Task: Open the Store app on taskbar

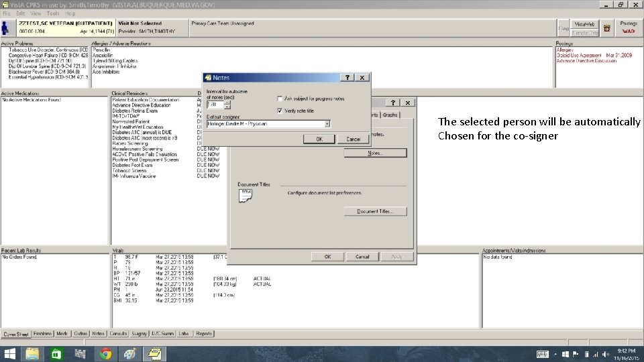Action: (56, 354)
